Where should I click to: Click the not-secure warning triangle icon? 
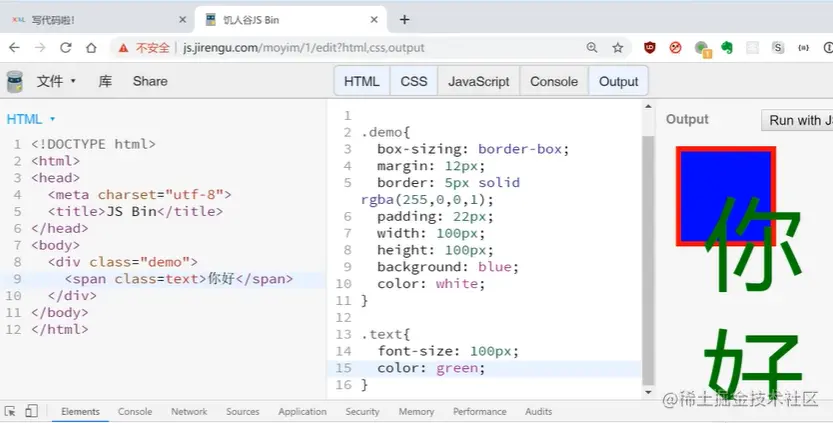click(123, 48)
